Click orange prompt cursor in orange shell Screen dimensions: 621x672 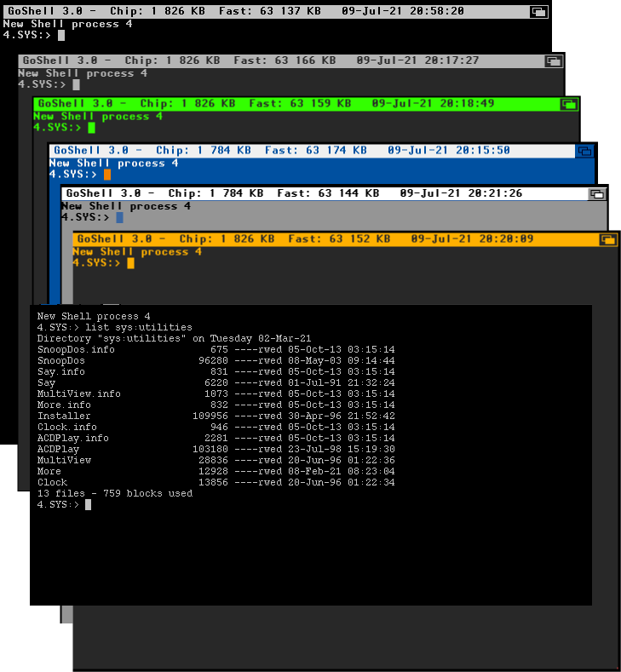(x=130, y=263)
